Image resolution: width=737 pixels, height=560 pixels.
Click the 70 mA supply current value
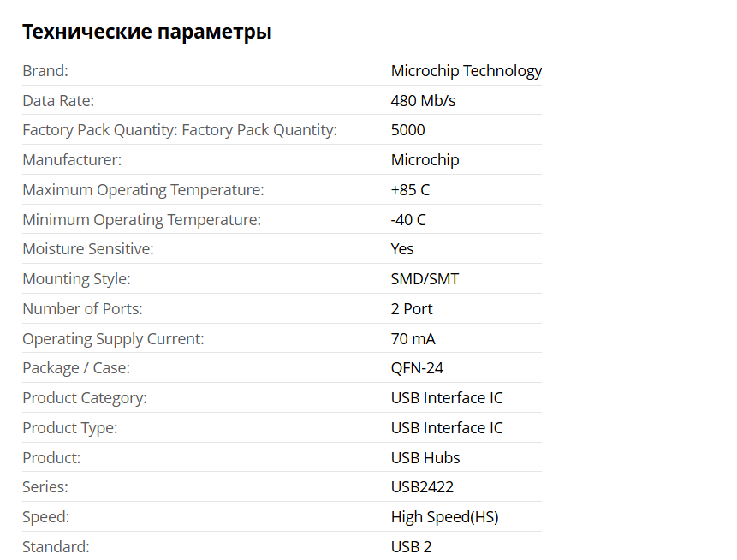413,339
